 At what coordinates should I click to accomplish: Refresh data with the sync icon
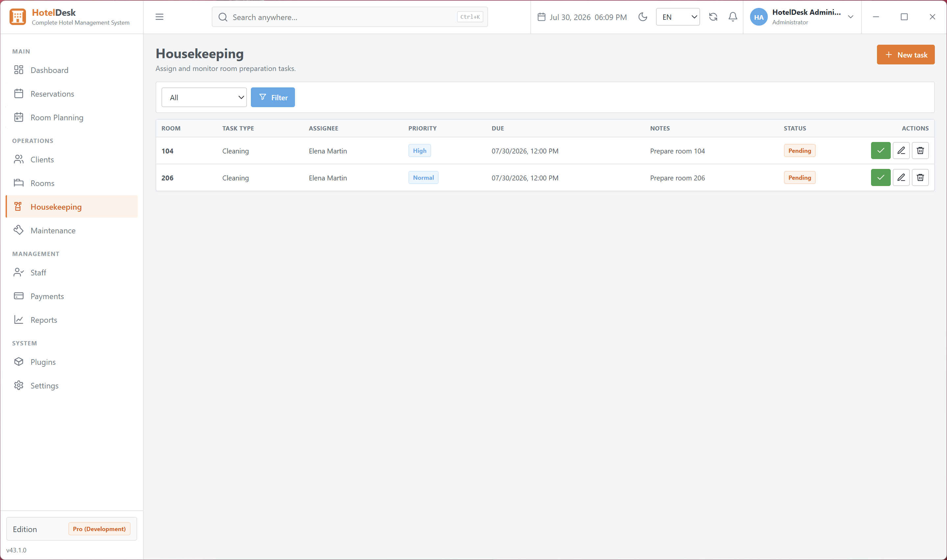713,17
